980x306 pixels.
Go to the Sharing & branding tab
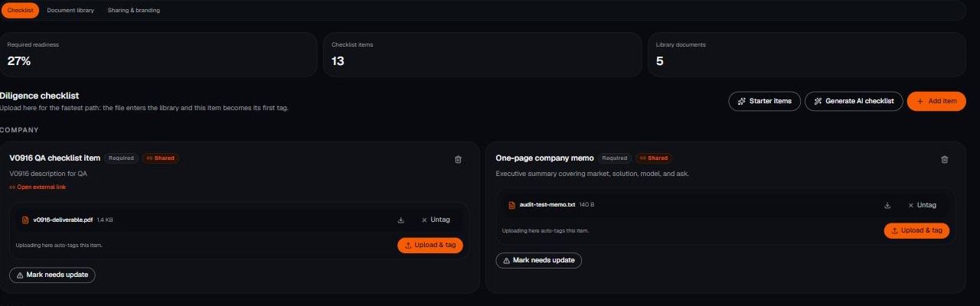134,11
